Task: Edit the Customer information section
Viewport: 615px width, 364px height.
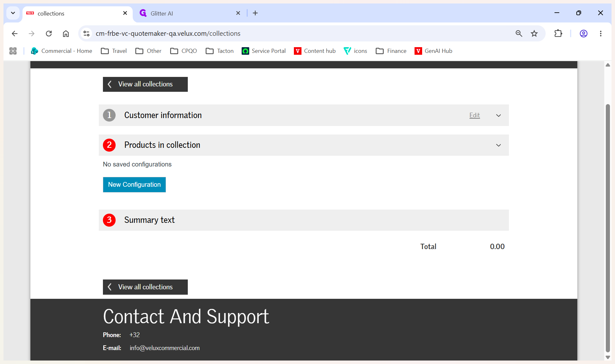Action: tap(474, 115)
